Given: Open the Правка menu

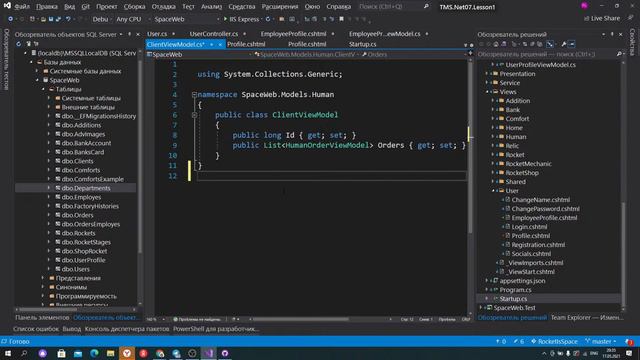Looking at the screenshot, I should 47,7.
